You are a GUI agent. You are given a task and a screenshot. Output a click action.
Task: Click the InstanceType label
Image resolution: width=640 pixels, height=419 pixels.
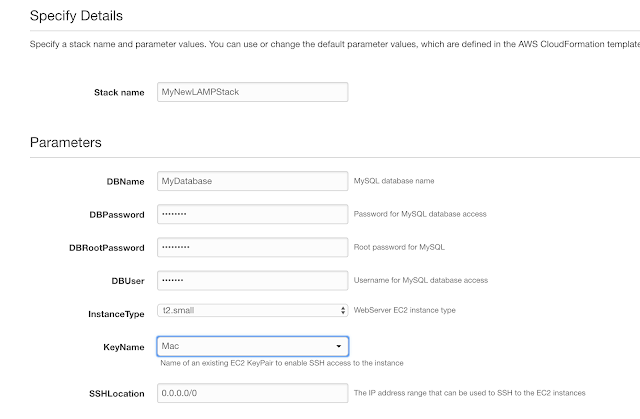116,314
